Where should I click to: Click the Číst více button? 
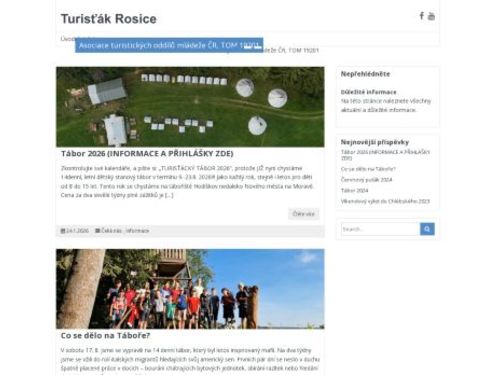coord(304,214)
